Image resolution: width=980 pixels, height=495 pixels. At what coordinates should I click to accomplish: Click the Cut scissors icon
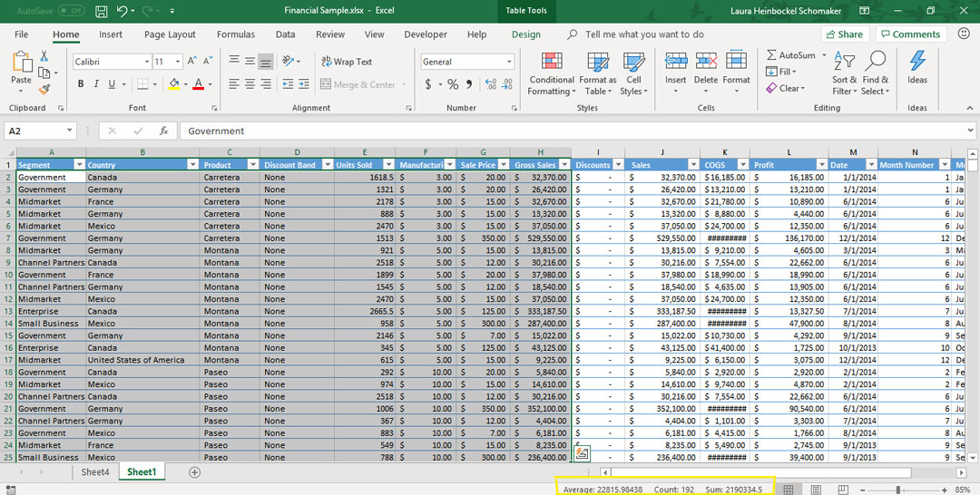[44, 56]
